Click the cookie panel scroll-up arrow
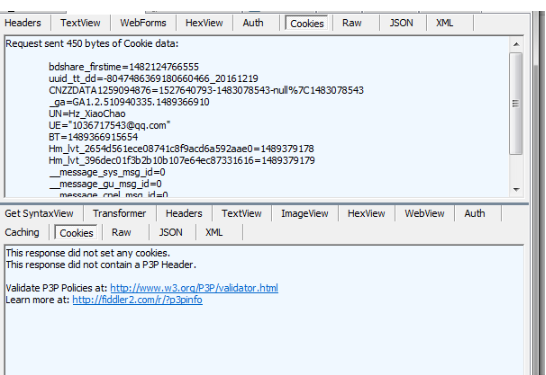This screenshot has height=375, width=546. click(516, 44)
